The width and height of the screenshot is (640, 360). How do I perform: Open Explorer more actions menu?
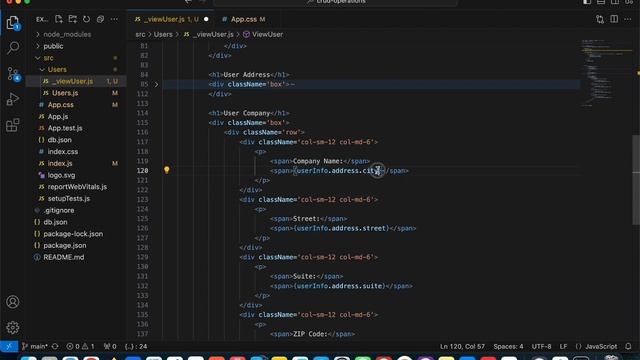pos(114,19)
